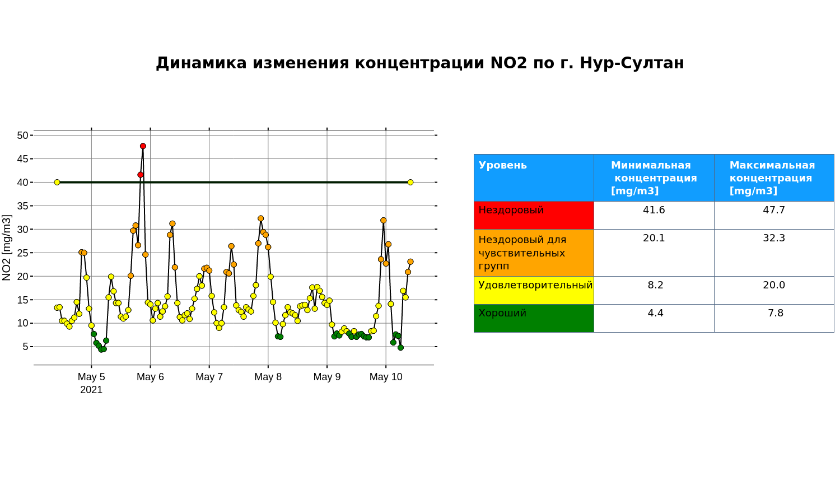Screen dimensions: 840x504
Task: Click the 25 y-axis tick label
Action: pos(22,253)
